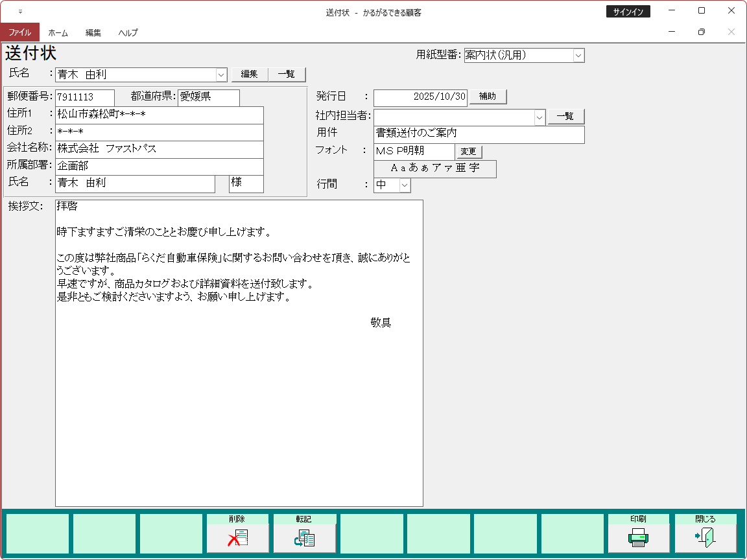
Task: Click the 印刷 printer icon
Action: click(638, 537)
